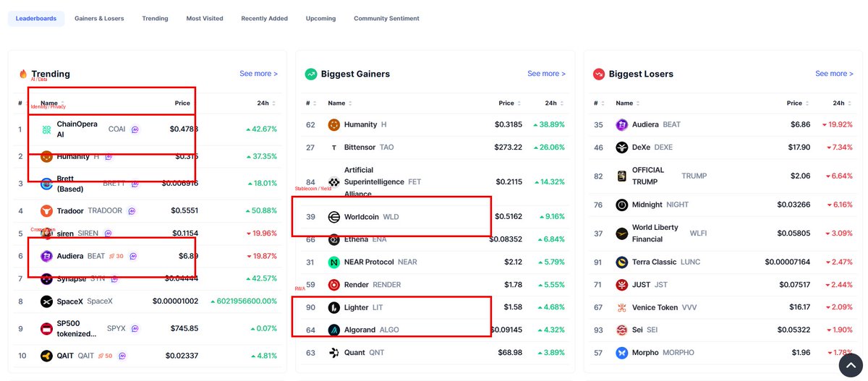Click the SP500 tokenized coin logo

46,328
